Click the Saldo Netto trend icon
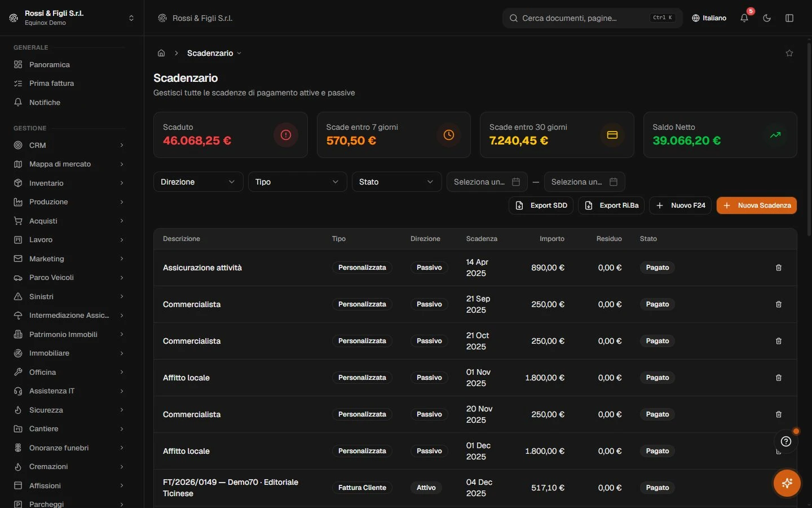 pyautogui.click(x=775, y=135)
